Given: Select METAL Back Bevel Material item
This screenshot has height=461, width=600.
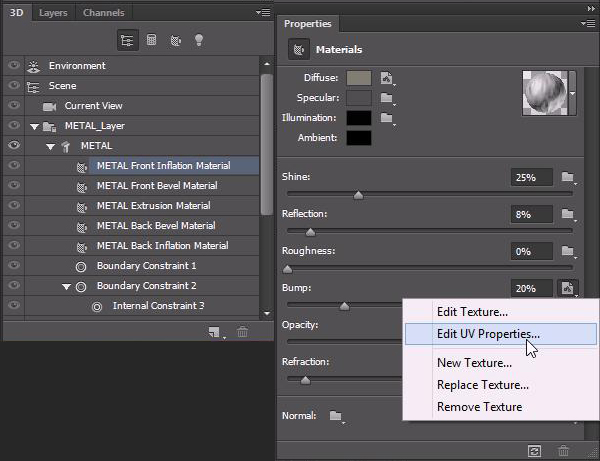Looking at the screenshot, I should click(x=155, y=226).
